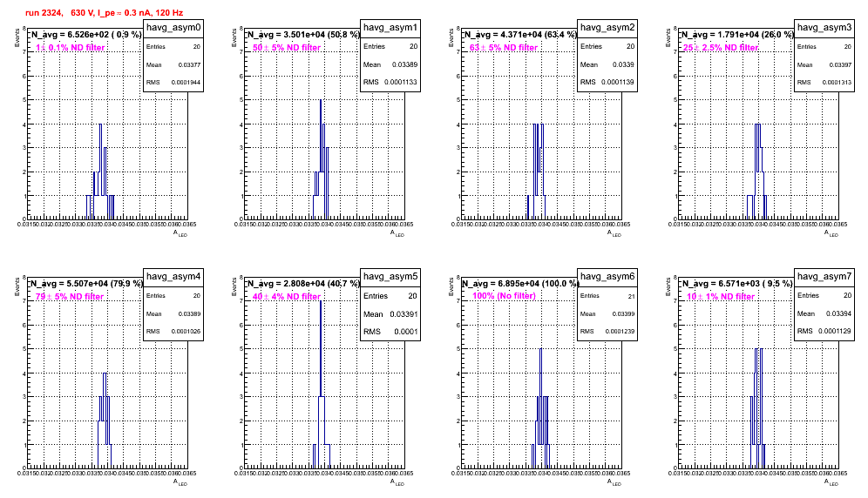Click the A_LED axis title under havg_asym3 plot
Screen dimensions: 868x498
coord(831,233)
